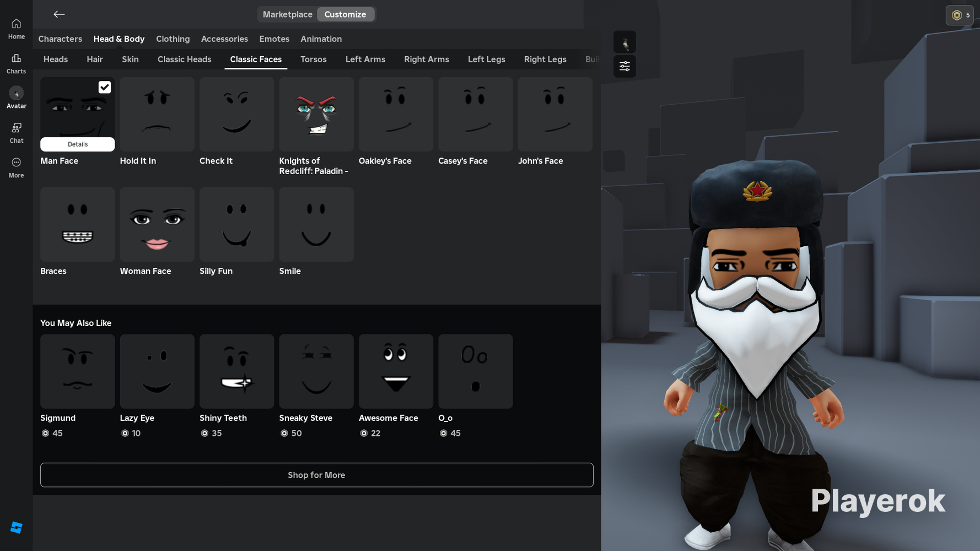Viewport: 980px width, 551px height.
Task: Go to the Animation tab
Action: coord(321,39)
